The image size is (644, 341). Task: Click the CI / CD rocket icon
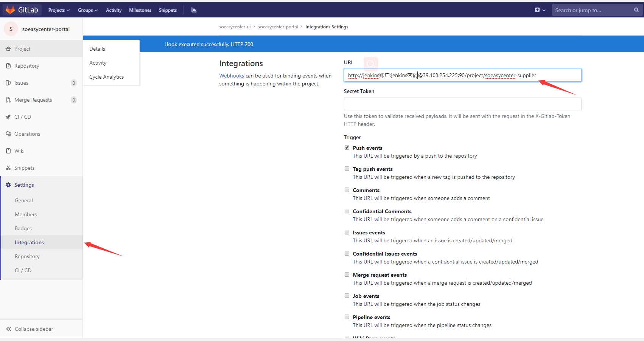tap(8, 117)
